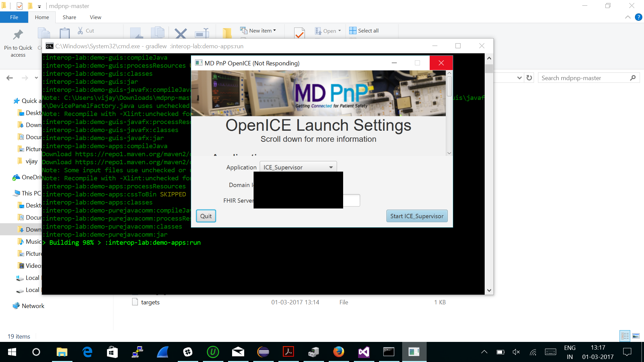The width and height of the screenshot is (644, 362).
Task: Open File Explorer from taskbar
Action: (62, 352)
